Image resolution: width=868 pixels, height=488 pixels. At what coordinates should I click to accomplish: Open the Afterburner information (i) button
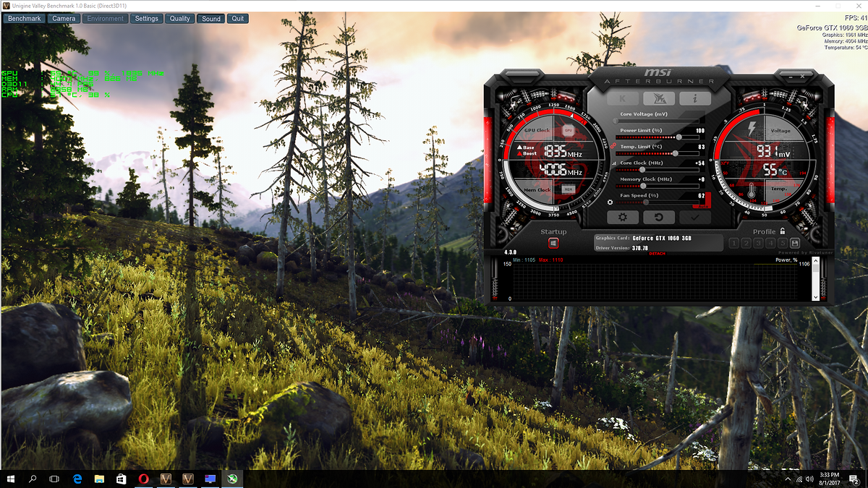tap(694, 98)
